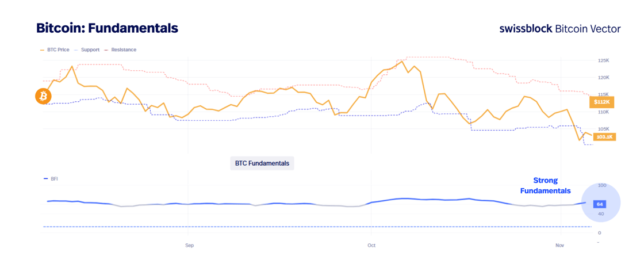644x256 pixels.
Task: Toggle the BTC Price series in legend
Action: coord(57,50)
